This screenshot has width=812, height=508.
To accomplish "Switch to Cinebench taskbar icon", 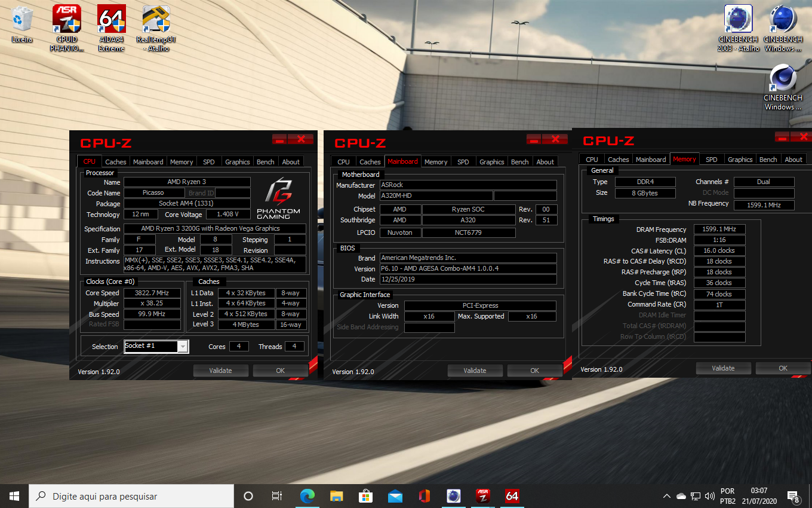I will (454, 496).
